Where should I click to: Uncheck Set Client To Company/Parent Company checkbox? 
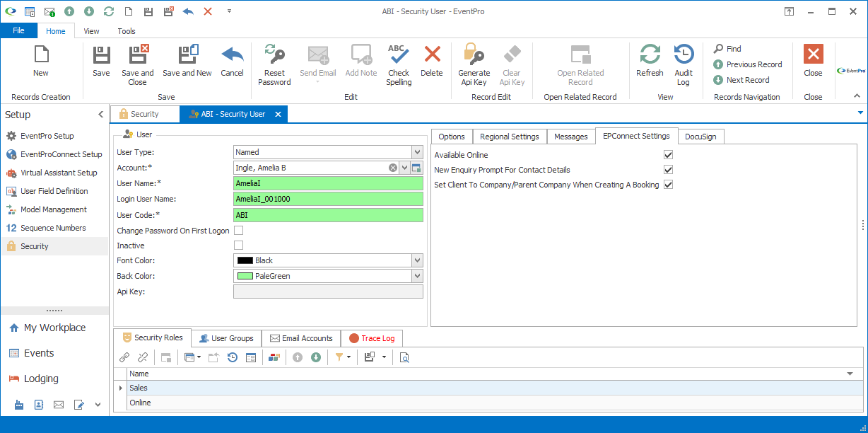668,185
